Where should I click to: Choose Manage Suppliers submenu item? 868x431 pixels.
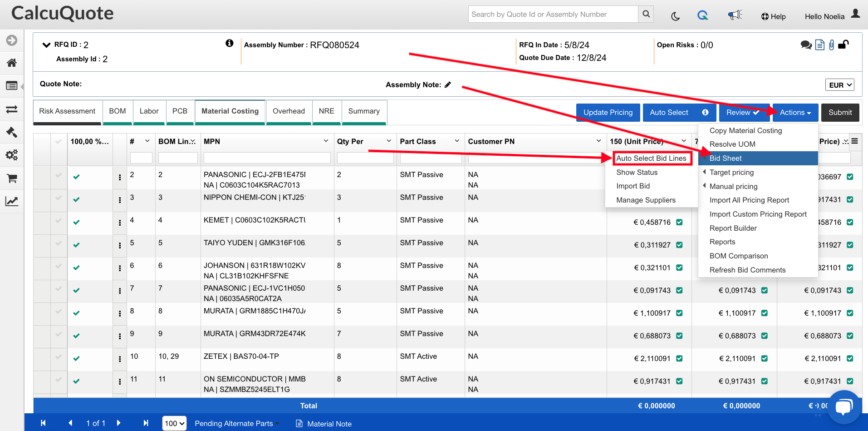click(646, 200)
